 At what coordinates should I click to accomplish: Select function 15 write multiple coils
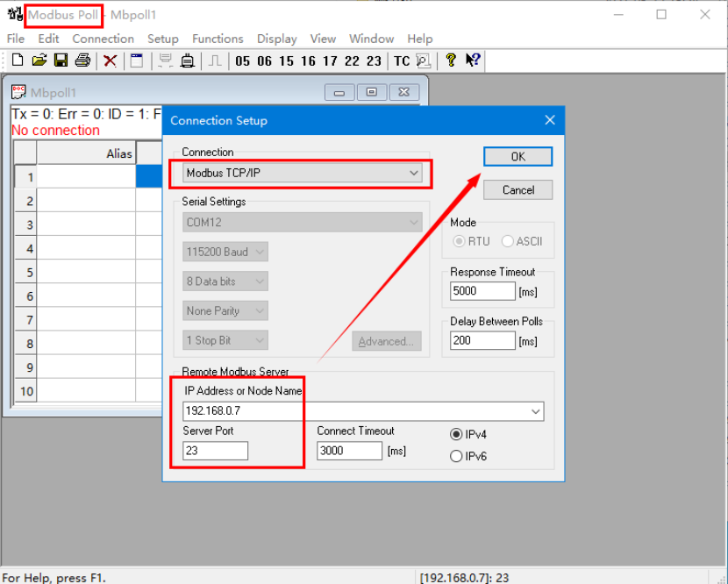pos(287,61)
